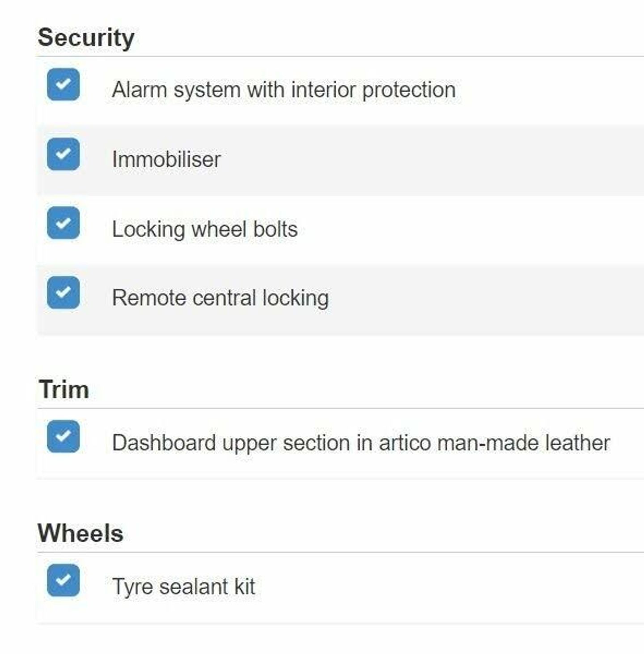Viewport: 644px width, 654px height.
Task: Select the 'Immobiliser' label text
Action: pos(166,160)
